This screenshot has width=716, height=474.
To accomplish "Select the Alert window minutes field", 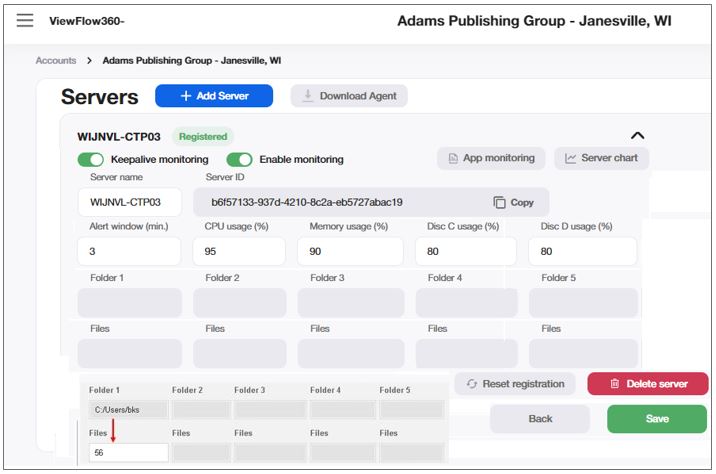I will click(129, 251).
